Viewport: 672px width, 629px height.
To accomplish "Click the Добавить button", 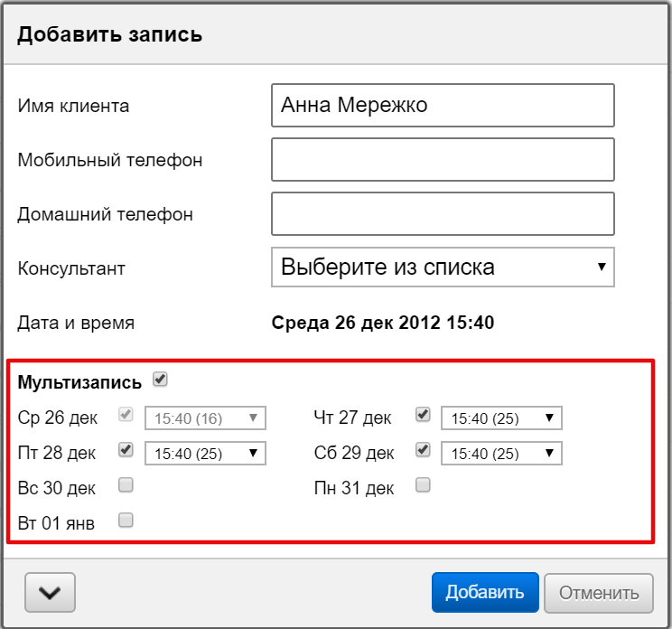I will pos(485,593).
